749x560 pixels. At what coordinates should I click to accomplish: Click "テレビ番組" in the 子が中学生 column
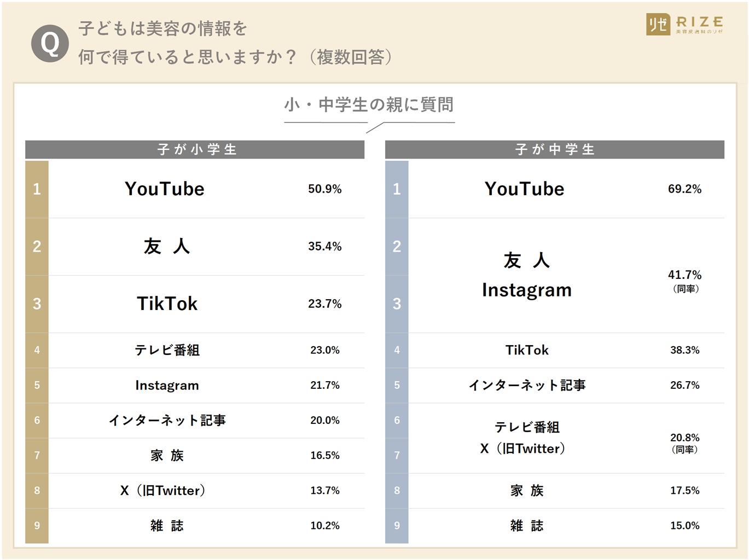pyautogui.click(x=527, y=427)
